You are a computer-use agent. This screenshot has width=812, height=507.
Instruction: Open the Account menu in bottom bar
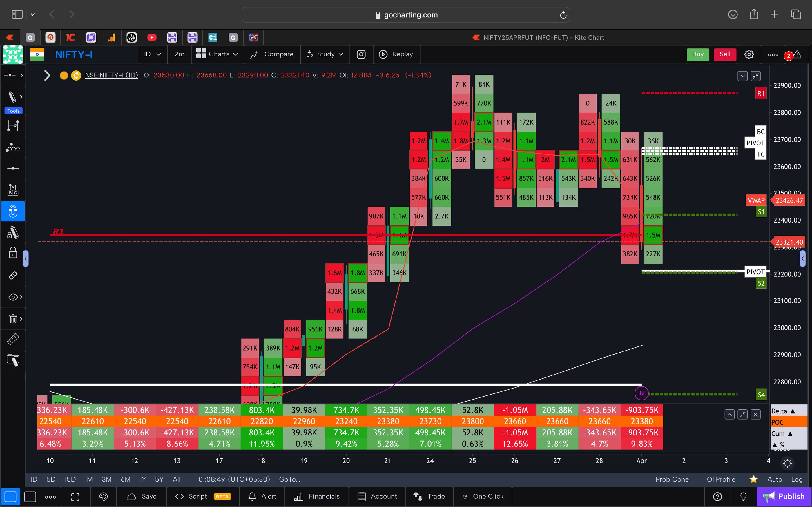click(377, 497)
